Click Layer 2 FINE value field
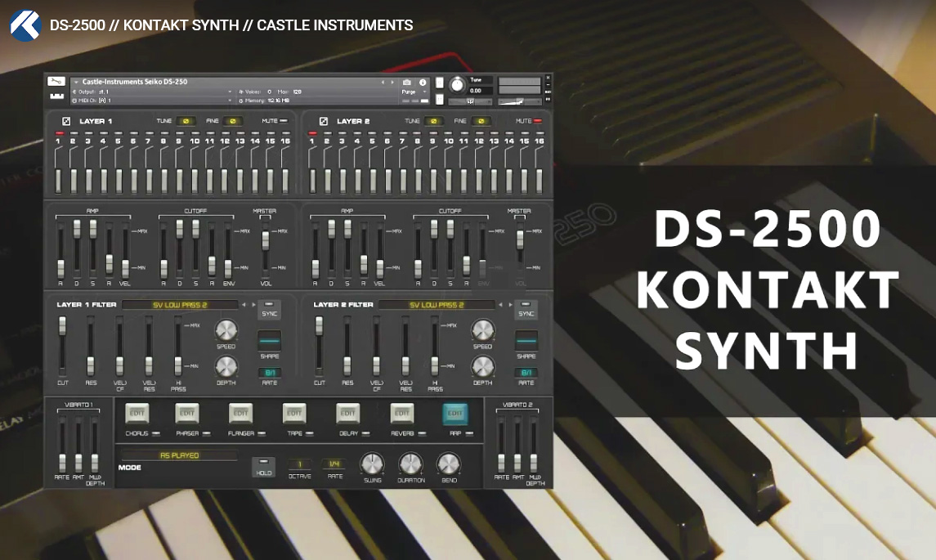936x560 pixels. click(x=481, y=121)
